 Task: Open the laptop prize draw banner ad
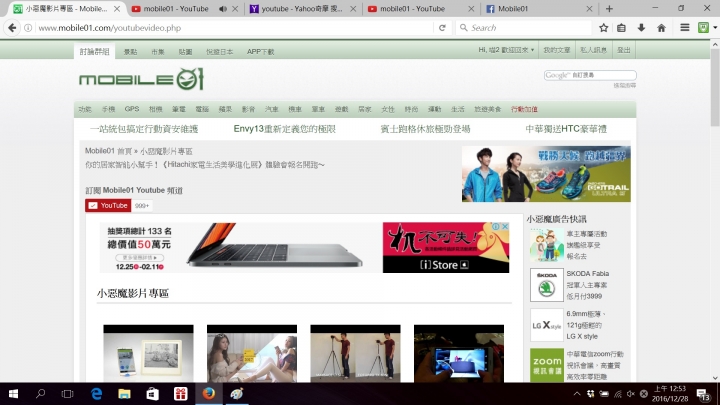pyautogui.click(x=241, y=248)
